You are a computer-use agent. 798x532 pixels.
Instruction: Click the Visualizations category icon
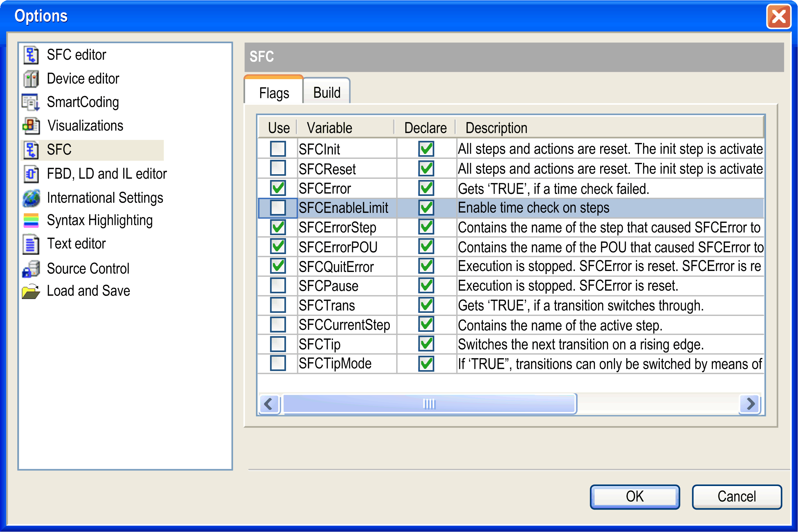[x=31, y=126]
